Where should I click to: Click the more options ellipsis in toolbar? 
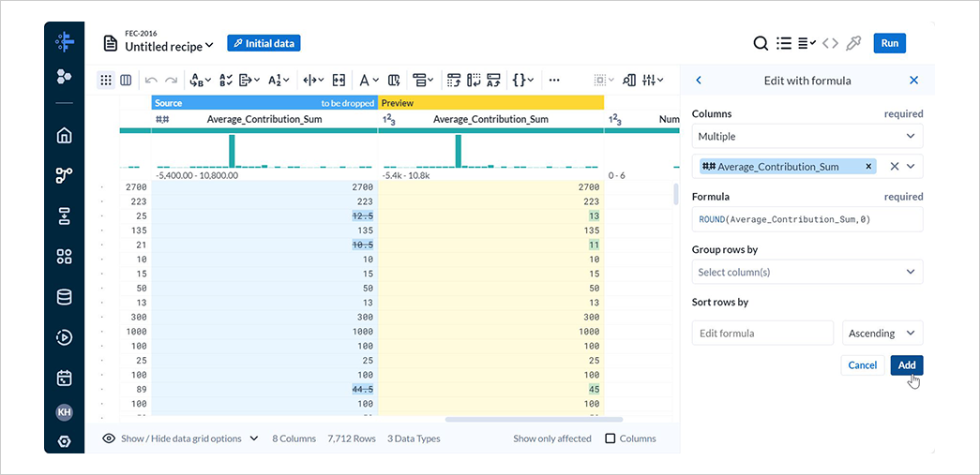[x=553, y=80]
